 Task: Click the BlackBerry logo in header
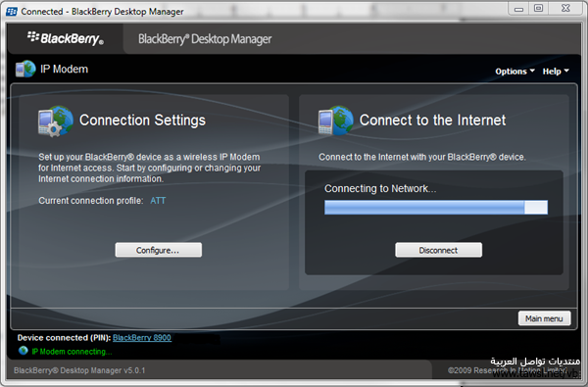[x=66, y=38]
